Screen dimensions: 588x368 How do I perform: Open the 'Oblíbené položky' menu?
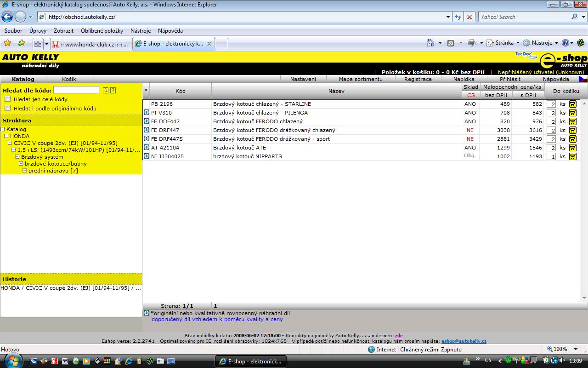point(102,31)
